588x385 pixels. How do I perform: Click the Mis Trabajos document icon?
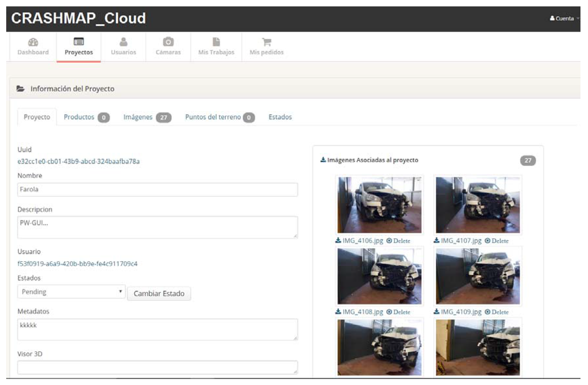(x=216, y=42)
